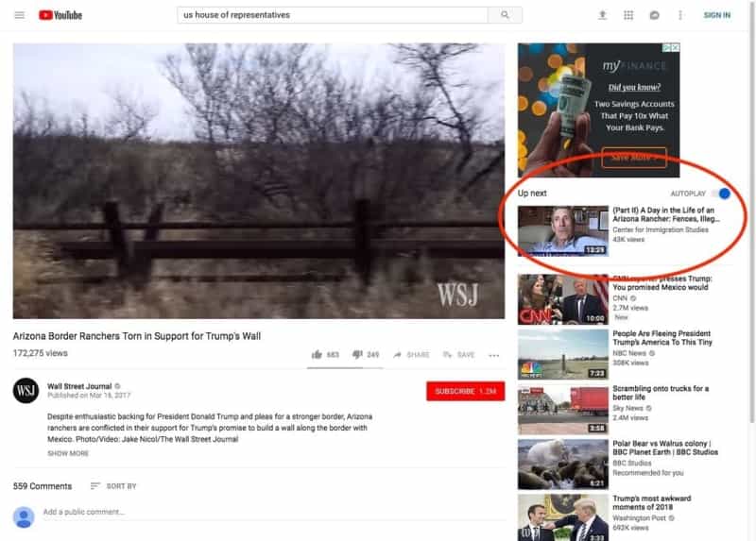Save video to playlist
Viewport: 756px width, 541px height.
pos(459,355)
